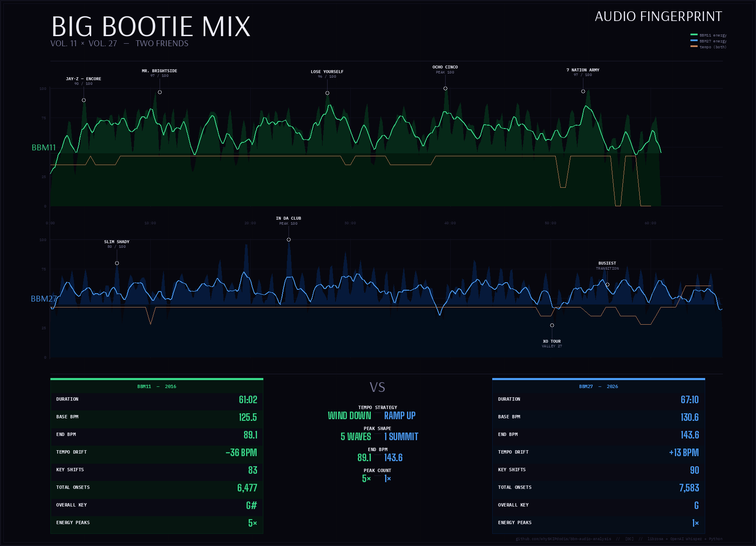The height and width of the screenshot is (546, 756).
Task: Click the 20:00 time axis tick
Action: pyautogui.click(x=250, y=223)
